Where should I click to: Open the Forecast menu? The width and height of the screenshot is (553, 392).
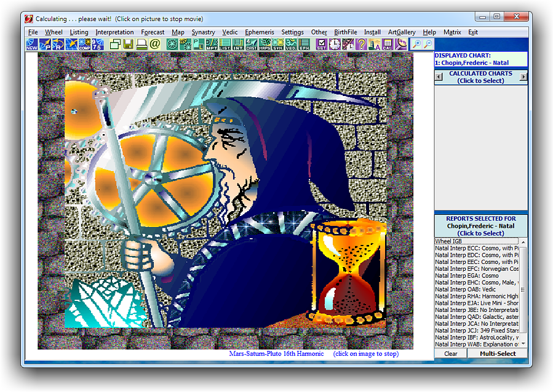click(153, 32)
